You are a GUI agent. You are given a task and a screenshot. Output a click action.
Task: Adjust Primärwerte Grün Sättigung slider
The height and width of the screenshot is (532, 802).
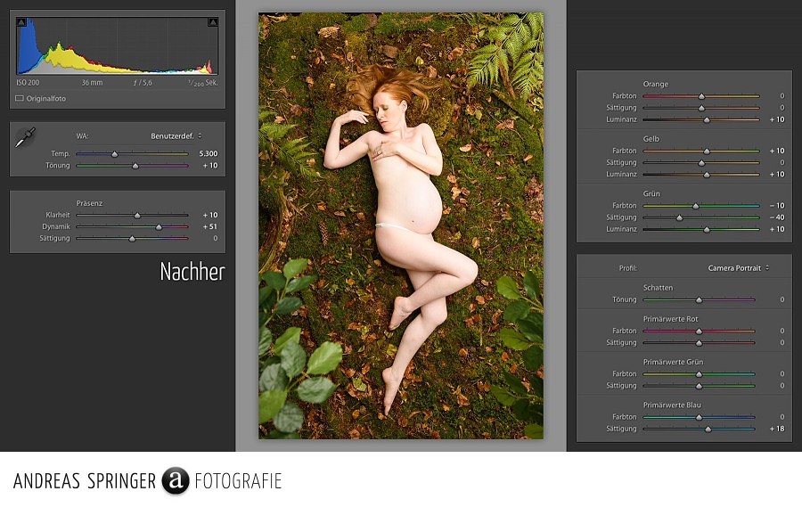coord(699,386)
